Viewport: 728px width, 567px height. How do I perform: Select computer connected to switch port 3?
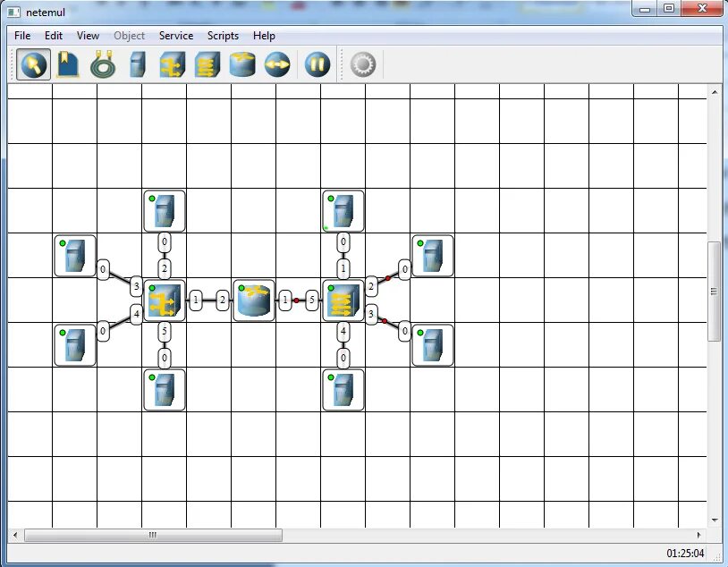[x=432, y=345]
